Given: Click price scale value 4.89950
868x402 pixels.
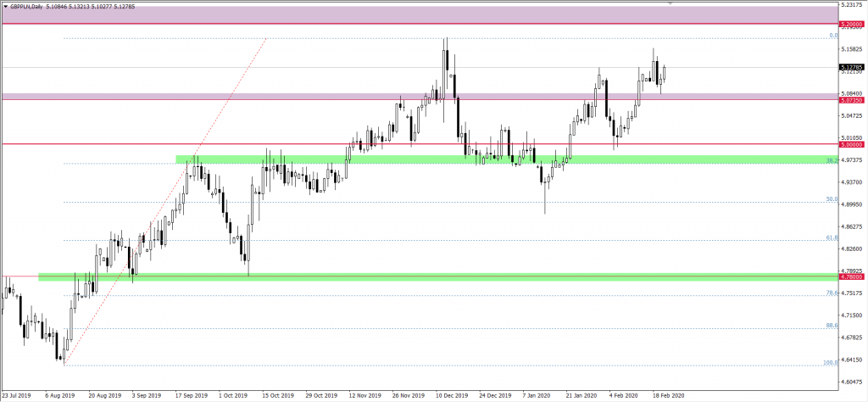Looking at the screenshot, I should [852, 204].
